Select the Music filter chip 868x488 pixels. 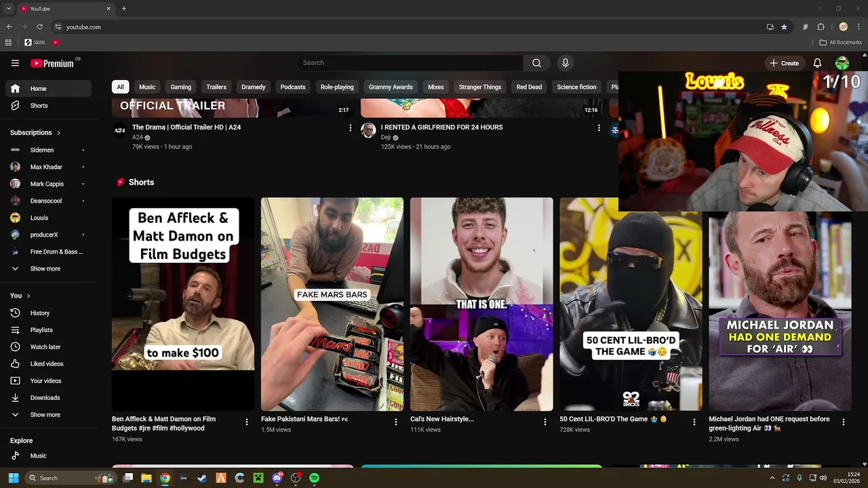pyautogui.click(x=147, y=87)
